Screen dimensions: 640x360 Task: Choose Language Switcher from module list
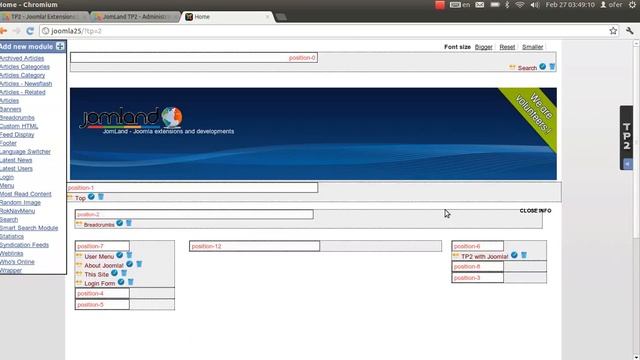[x=25, y=151]
